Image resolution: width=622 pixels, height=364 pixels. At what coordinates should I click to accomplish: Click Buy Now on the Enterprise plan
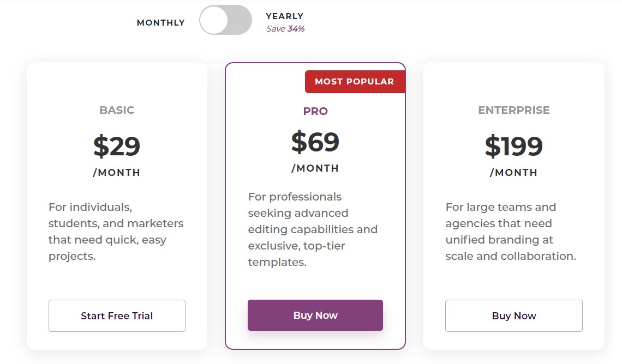(x=513, y=316)
